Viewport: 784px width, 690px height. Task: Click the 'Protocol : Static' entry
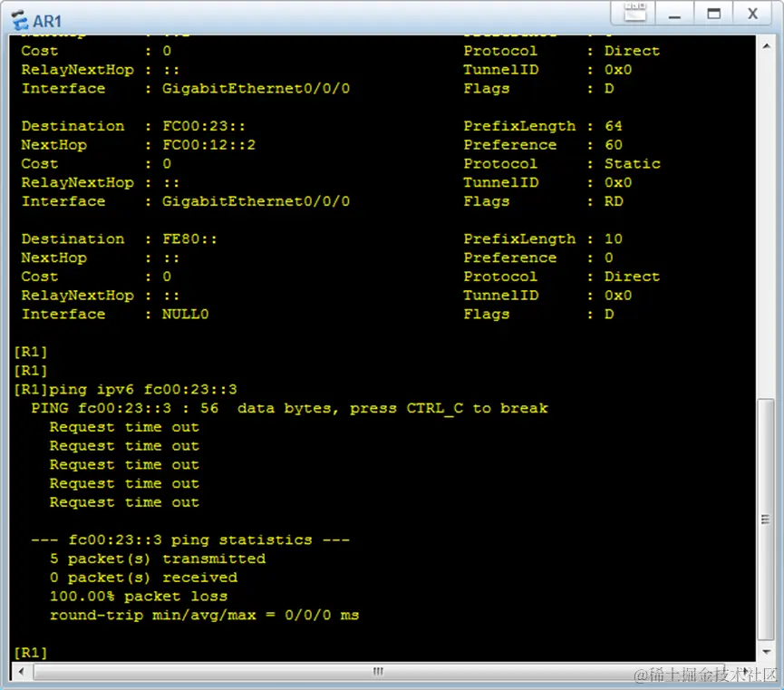(562, 163)
